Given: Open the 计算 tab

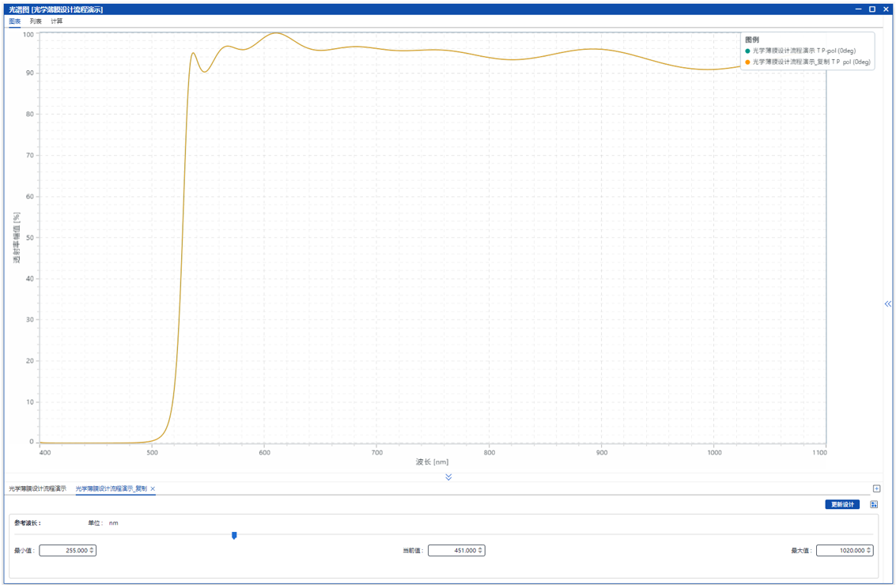Looking at the screenshot, I should [57, 21].
